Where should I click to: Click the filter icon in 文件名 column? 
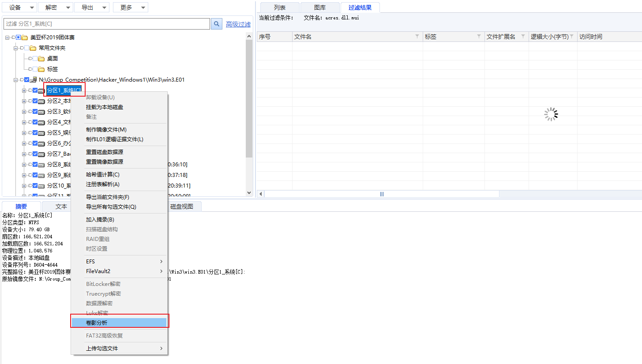pyautogui.click(x=417, y=37)
